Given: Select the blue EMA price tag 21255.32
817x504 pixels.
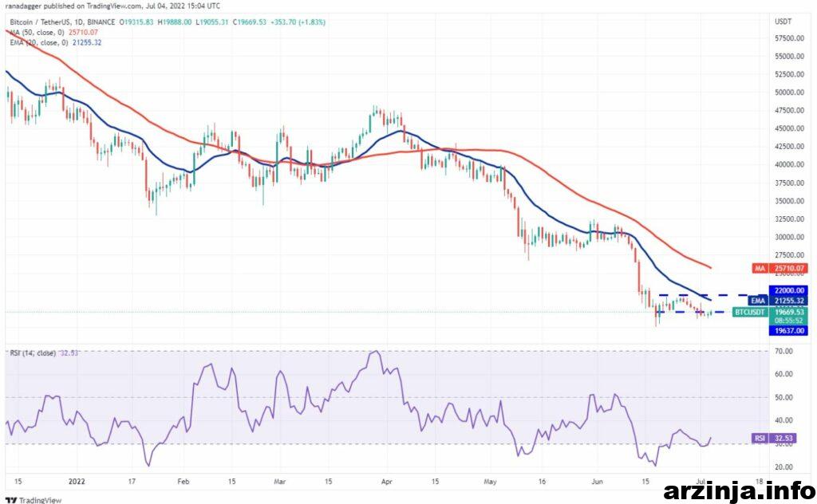Looking at the screenshot, I should tap(779, 301).
